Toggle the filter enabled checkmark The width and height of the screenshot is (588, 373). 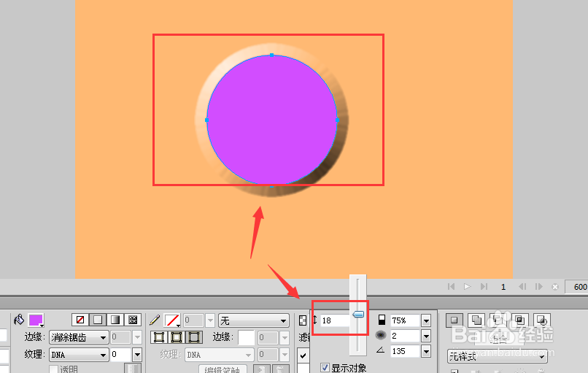pyautogui.click(x=303, y=355)
